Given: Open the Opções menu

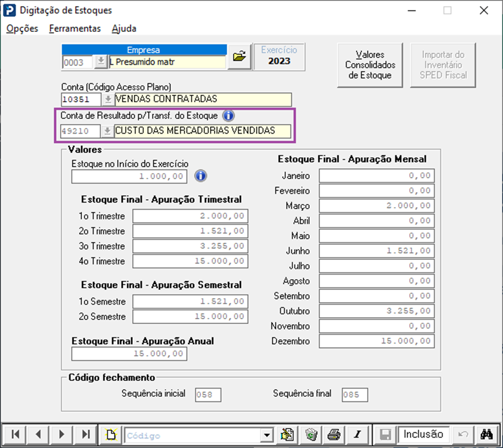Looking at the screenshot, I should coord(22,28).
